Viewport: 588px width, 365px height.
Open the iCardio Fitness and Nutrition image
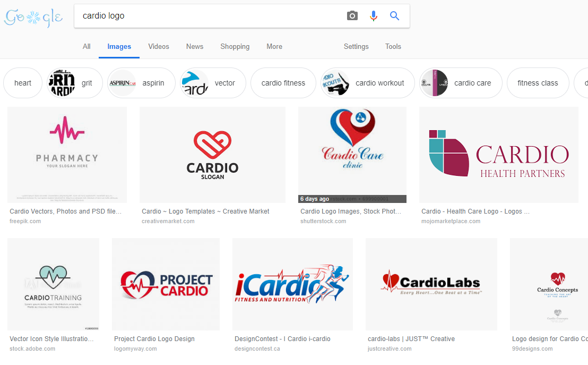(292, 284)
